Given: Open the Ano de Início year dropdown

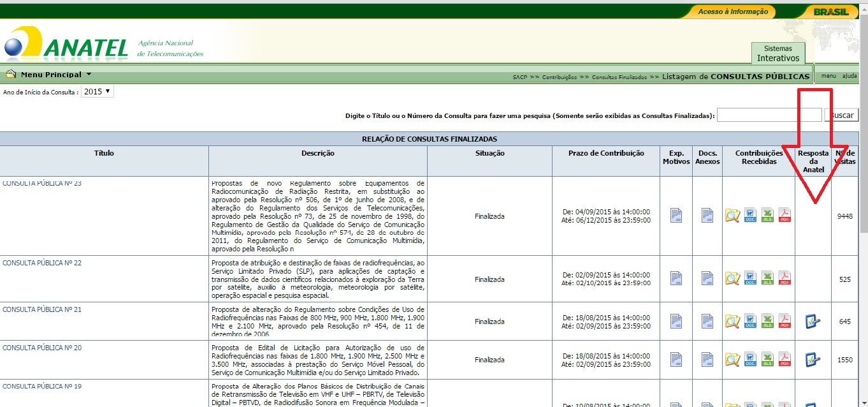Looking at the screenshot, I should coord(98,92).
